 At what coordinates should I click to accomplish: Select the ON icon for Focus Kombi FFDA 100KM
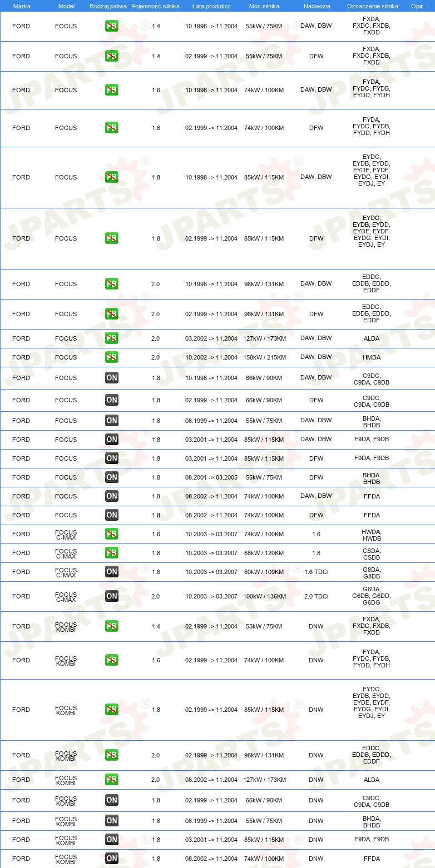112,859
